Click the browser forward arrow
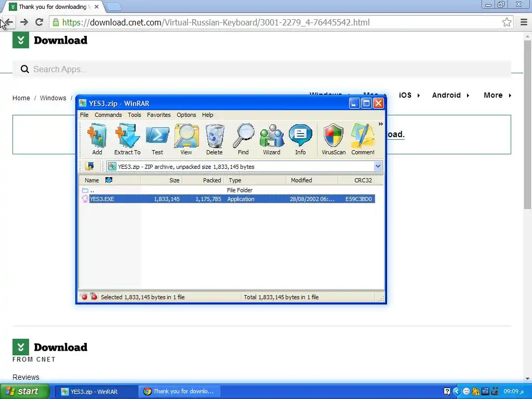The height and width of the screenshot is (399, 532). pos(24,22)
